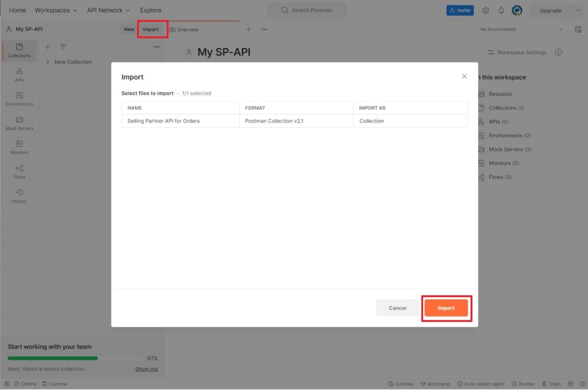Open the Import As Collection selector
This screenshot has height=390, width=588.
point(410,121)
